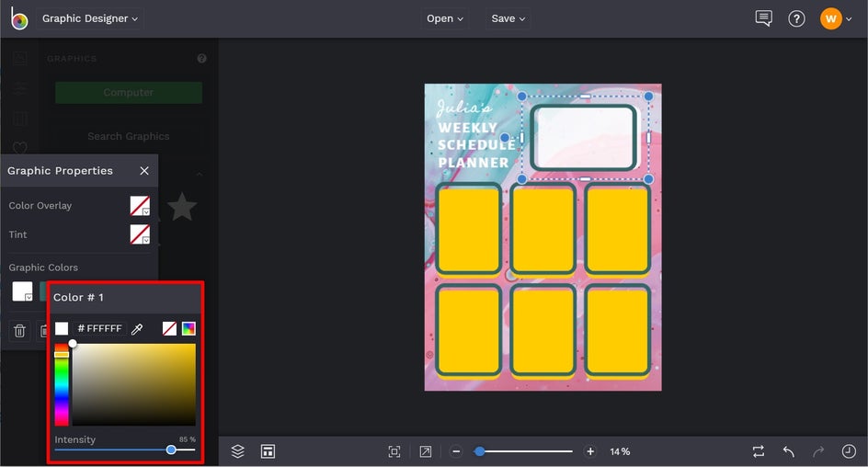Viewport: 868px width, 467px height.
Task: Open the Layers panel icon
Action: tap(237, 451)
